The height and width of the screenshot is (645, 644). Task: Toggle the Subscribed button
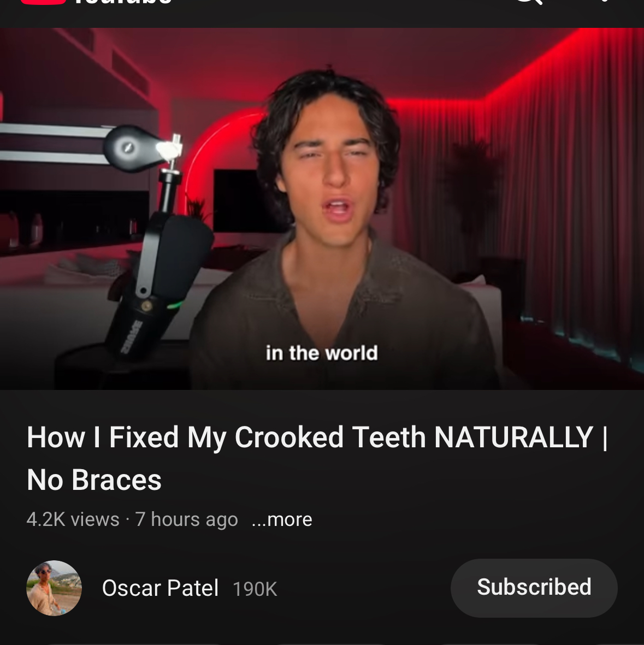click(x=534, y=588)
